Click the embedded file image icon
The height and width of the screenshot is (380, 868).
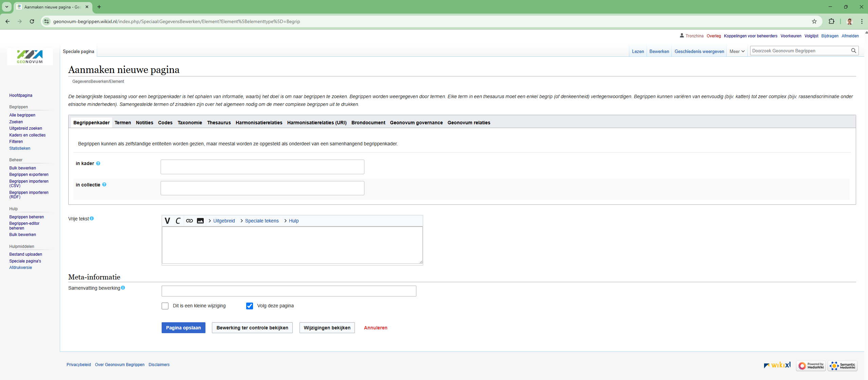[200, 221]
